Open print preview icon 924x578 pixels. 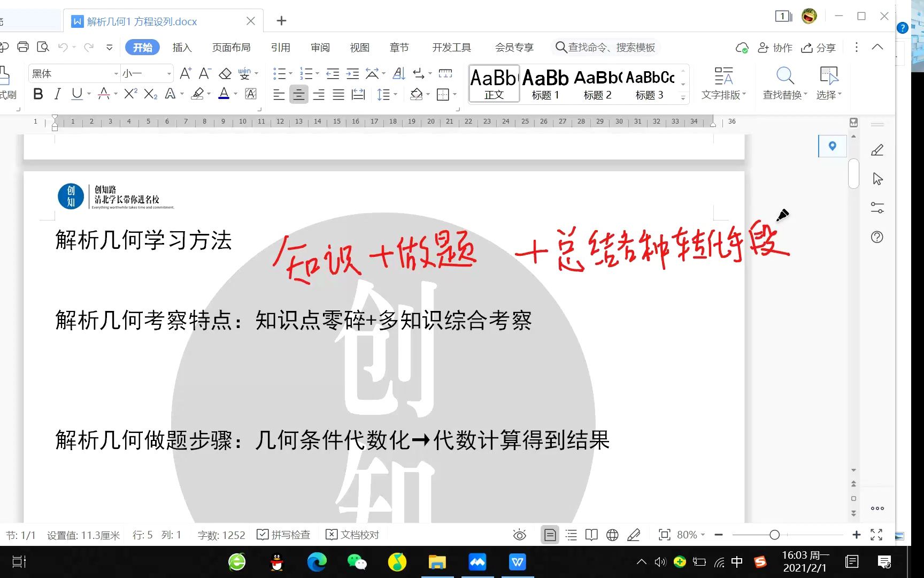43,47
